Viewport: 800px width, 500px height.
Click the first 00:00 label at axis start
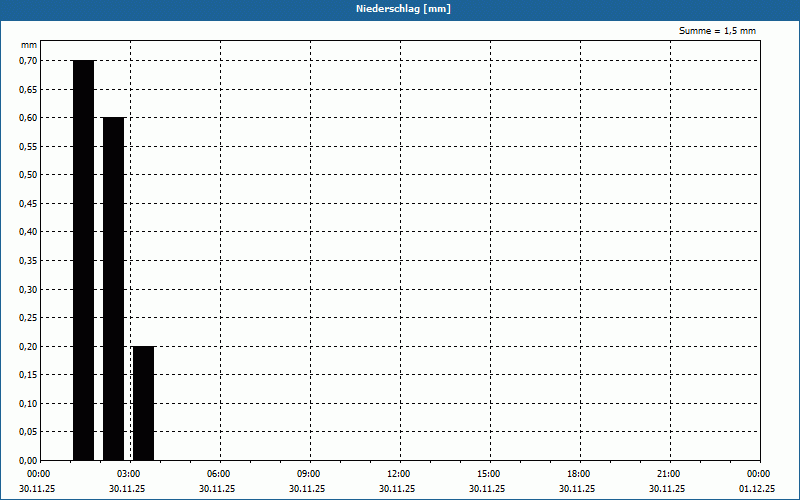[38, 473]
